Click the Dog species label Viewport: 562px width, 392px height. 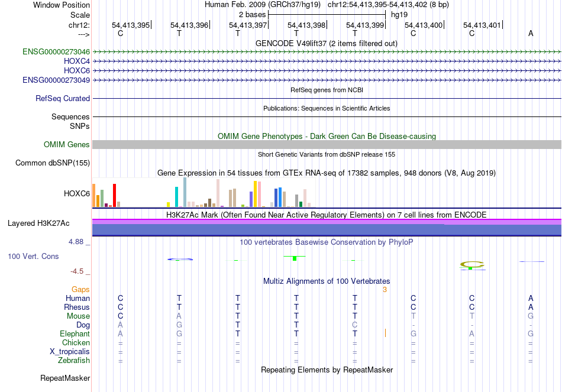83,325
